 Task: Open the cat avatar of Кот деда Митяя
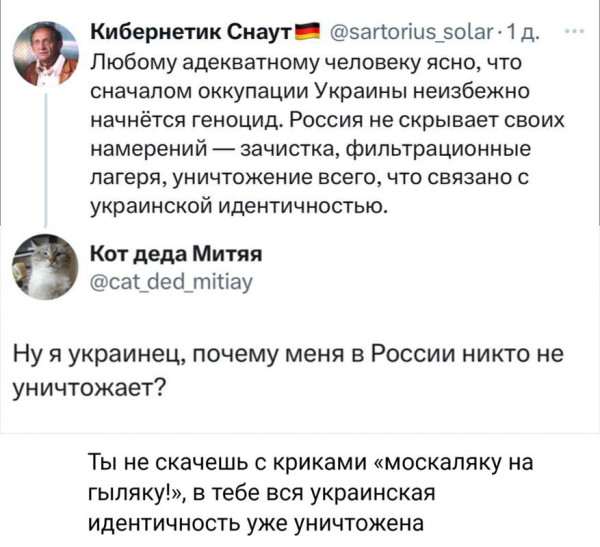47,265
